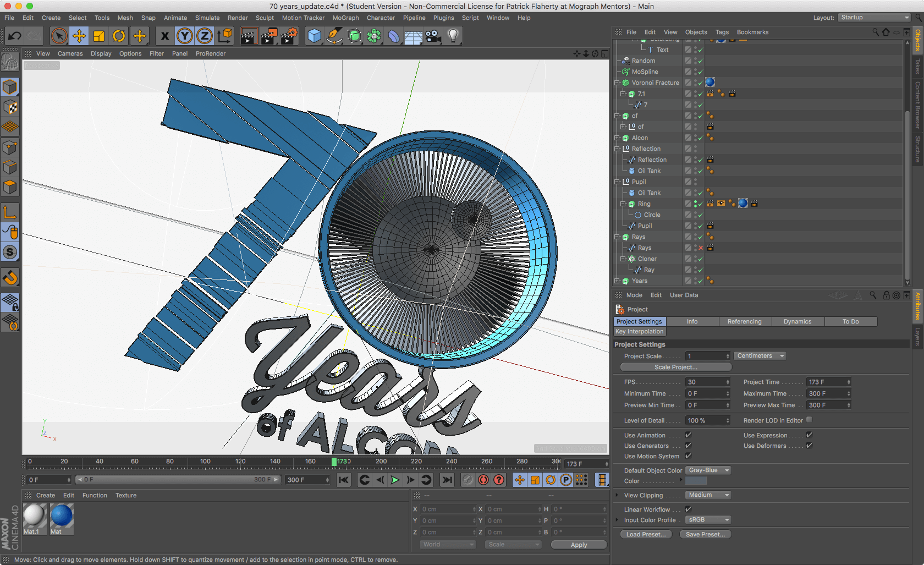This screenshot has height=565, width=924.
Task: Switch to the Referencing tab
Action: [x=744, y=322]
